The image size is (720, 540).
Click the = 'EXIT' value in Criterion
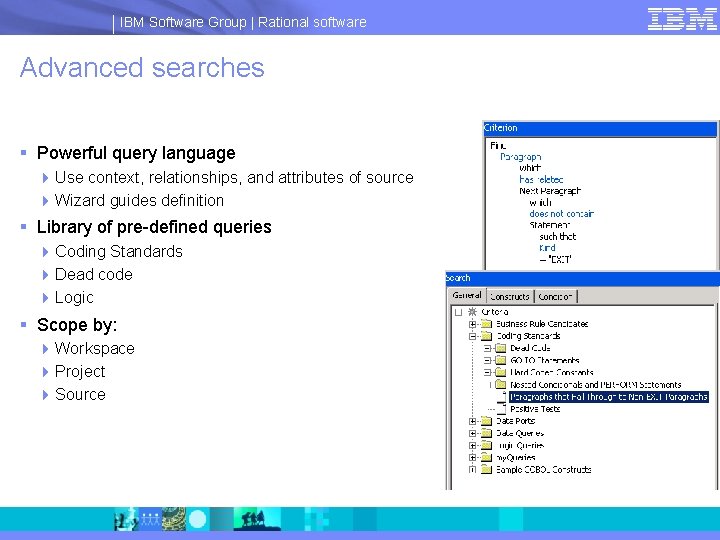(555, 259)
